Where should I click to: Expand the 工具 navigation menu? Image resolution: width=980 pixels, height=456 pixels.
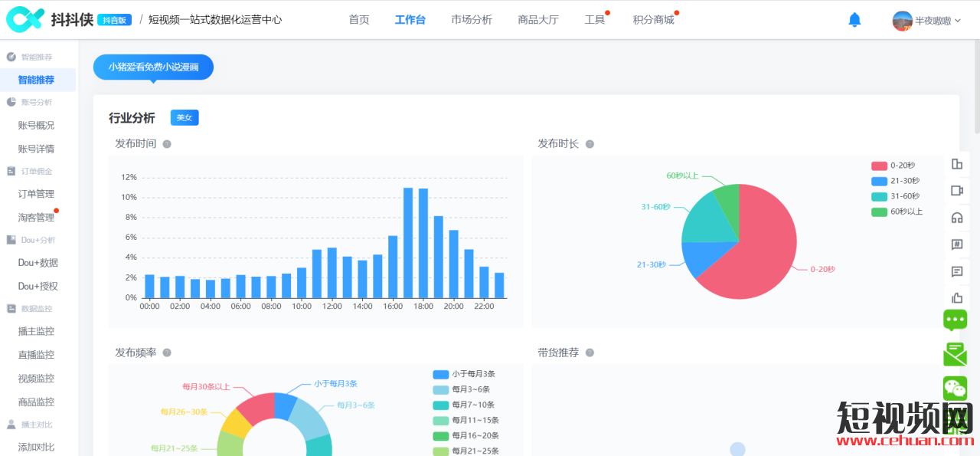(595, 20)
